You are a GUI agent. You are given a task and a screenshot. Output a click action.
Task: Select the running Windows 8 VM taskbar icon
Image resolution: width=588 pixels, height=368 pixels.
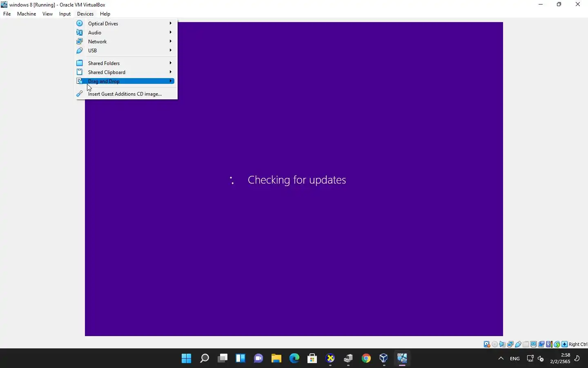tap(402, 358)
